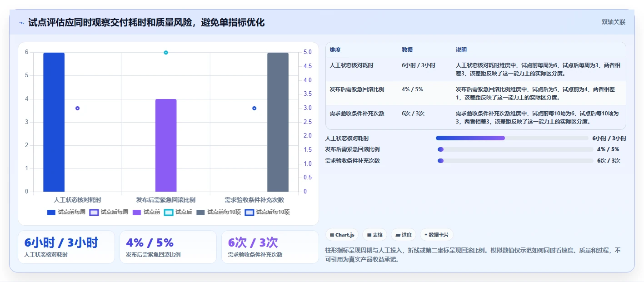
Task: Click the footer note starting with 柱形指标
Action: point(473,255)
